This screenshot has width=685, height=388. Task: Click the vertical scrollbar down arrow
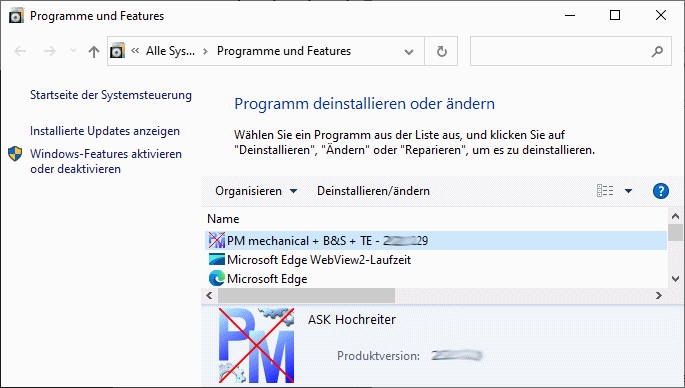[675, 279]
